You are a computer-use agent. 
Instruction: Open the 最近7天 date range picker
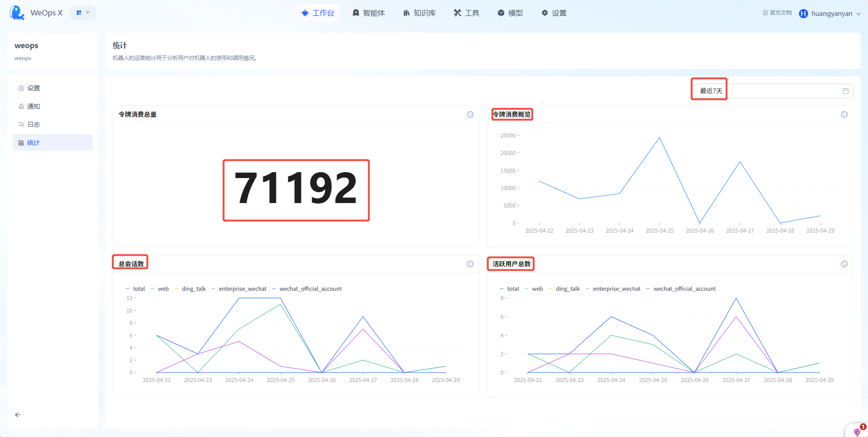(774, 91)
